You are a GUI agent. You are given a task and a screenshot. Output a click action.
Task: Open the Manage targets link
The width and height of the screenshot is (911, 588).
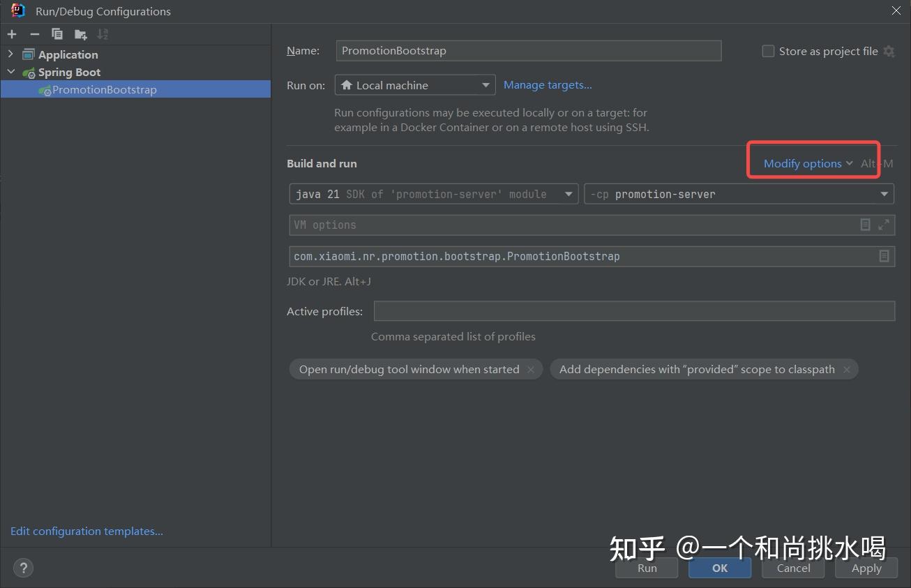coord(547,84)
